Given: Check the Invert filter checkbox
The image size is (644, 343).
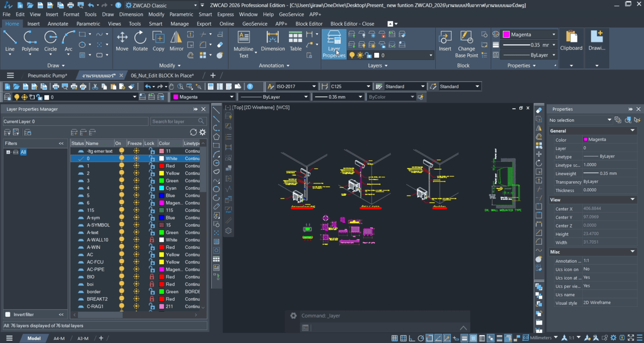Looking at the screenshot, I should 8,314.
